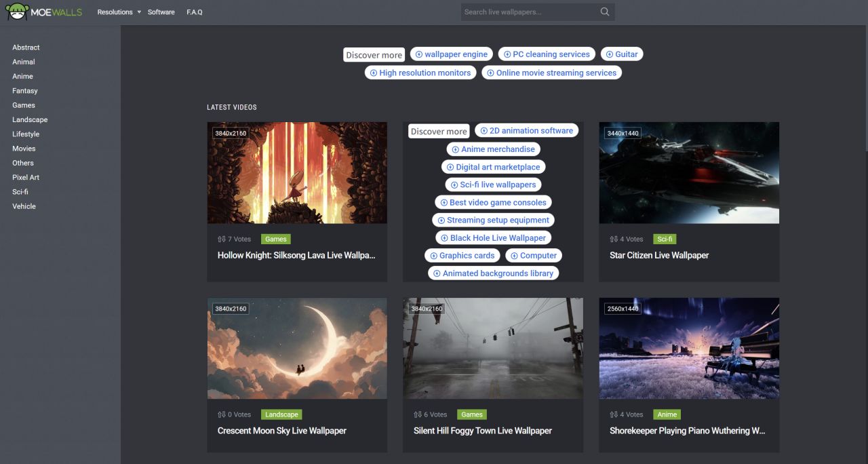Click vote arrows on Star Citizen card
Viewport: 868px width, 464px height.
614,239
